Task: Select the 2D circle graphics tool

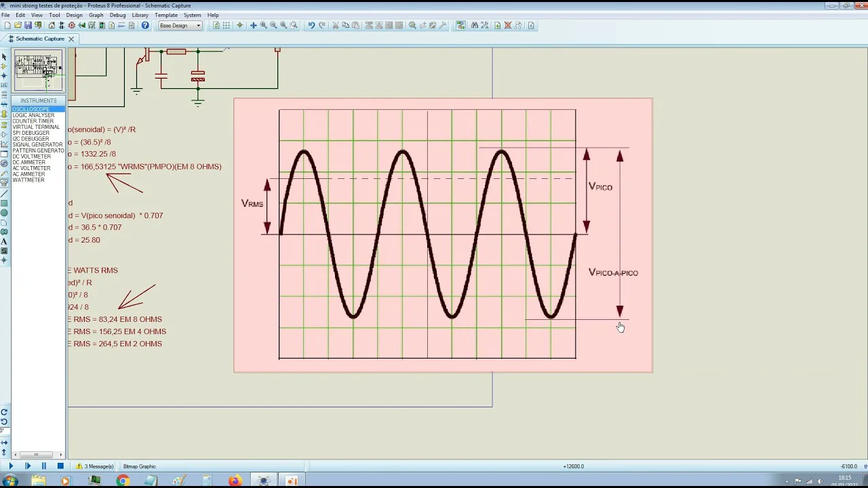Action: click(4, 213)
